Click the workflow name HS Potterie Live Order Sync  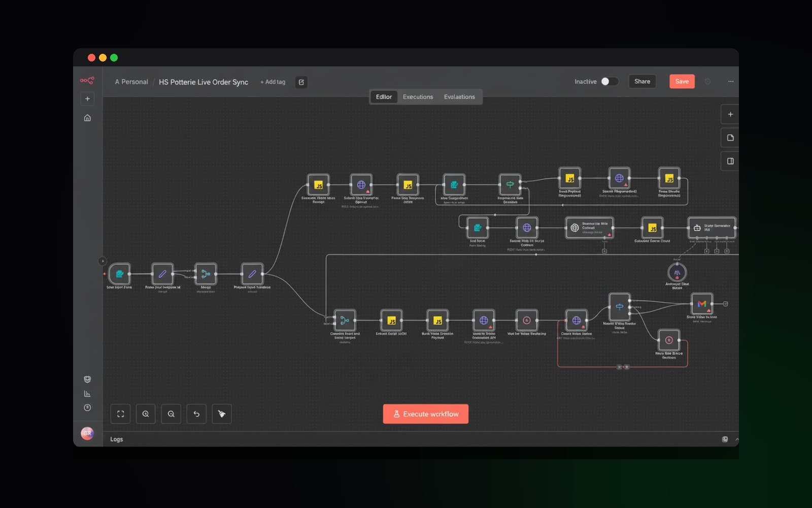204,82
